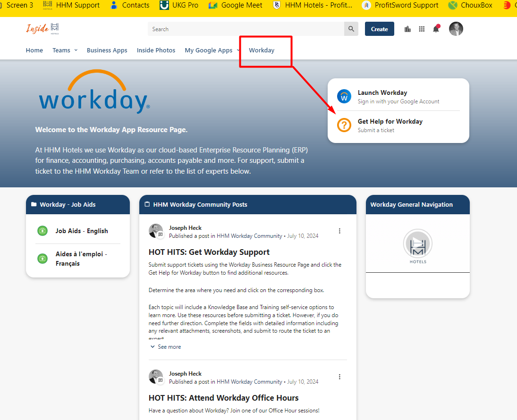Click the July 10, 2024 date on first post
The image size is (517, 420).
coord(303,236)
